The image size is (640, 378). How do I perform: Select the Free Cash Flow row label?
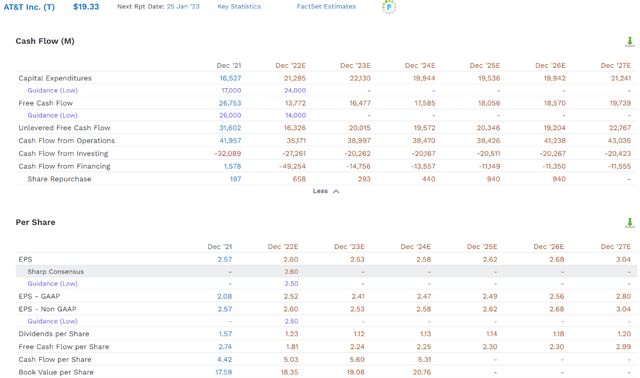45,103
